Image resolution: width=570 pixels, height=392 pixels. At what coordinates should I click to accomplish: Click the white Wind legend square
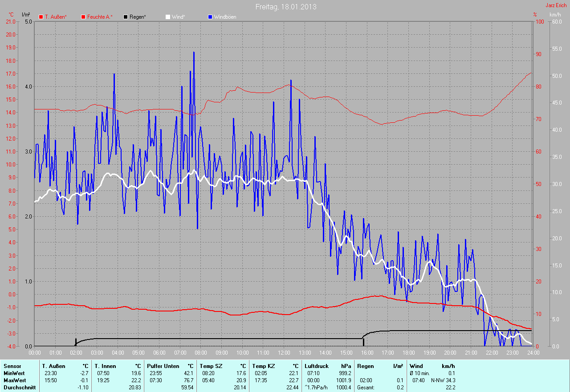168,17
